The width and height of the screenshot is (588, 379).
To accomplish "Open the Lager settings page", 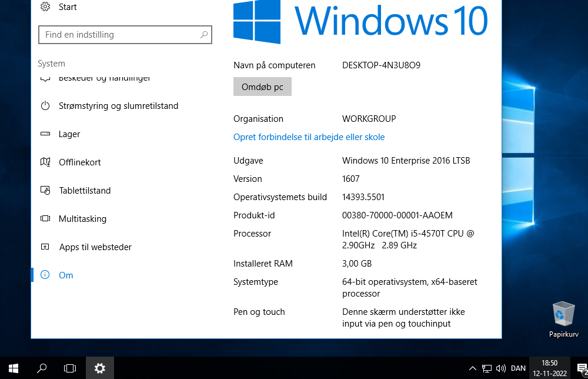I will pyautogui.click(x=69, y=134).
